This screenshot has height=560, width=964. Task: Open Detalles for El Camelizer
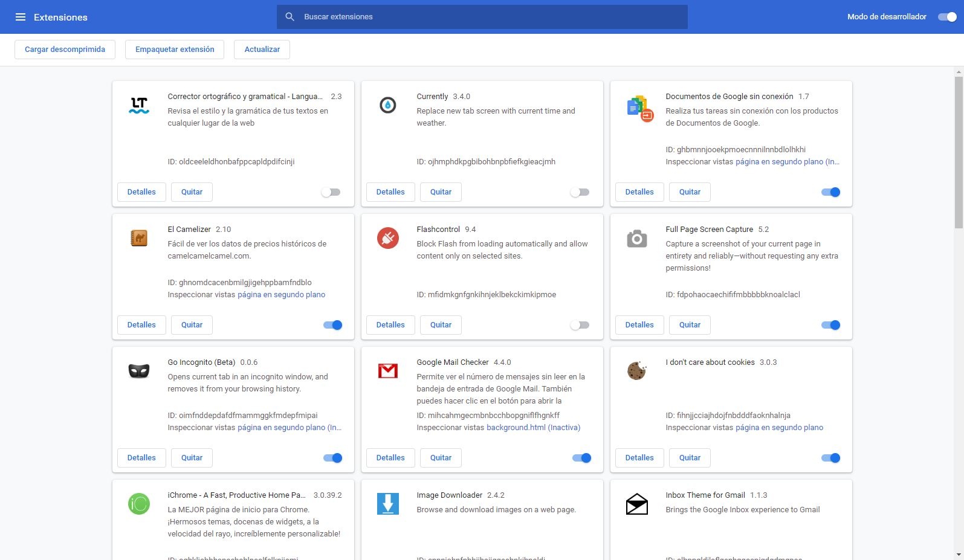tap(141, 325)
